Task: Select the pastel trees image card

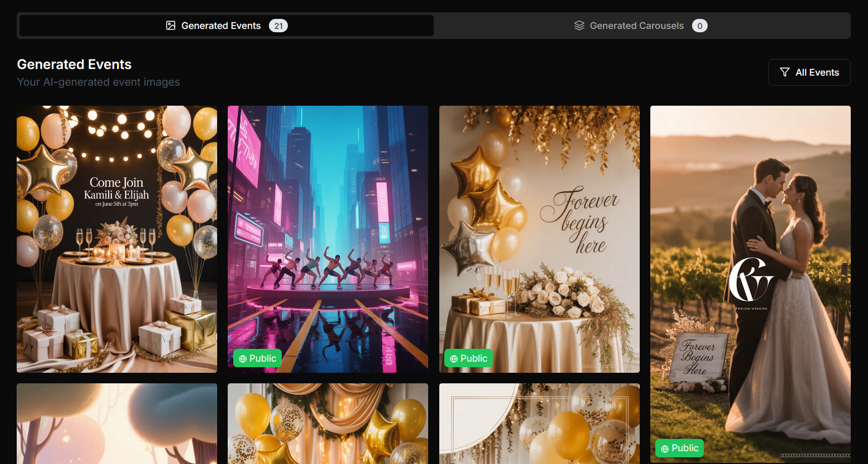Action: [117, 423]
